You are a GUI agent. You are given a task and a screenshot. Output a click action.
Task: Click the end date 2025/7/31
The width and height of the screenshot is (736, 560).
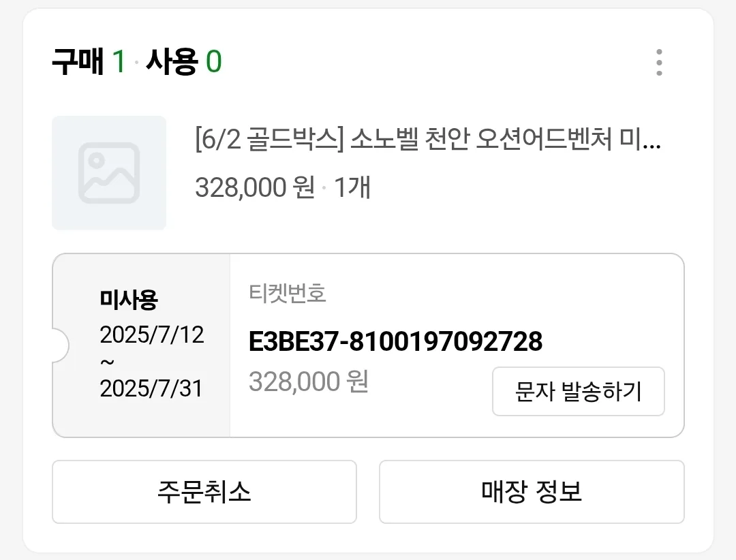click(x=151, y=389)
